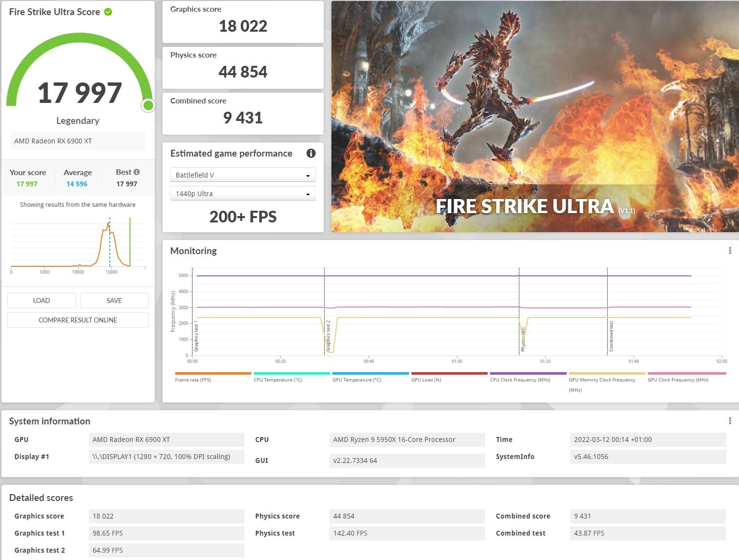Toggle the Frame rate (FPS) legend
The width and height of the screenshot is (739, 560).
213,377
